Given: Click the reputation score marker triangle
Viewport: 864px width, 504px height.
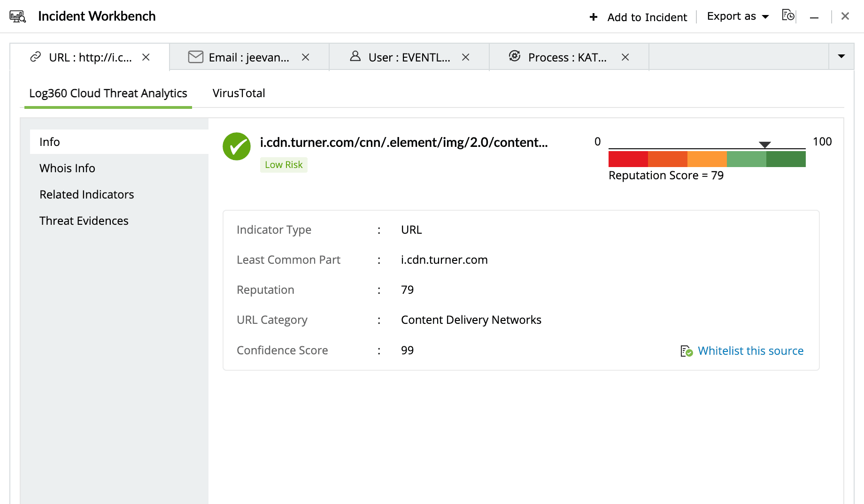Looking at the screenshot, I should [765, 145].
